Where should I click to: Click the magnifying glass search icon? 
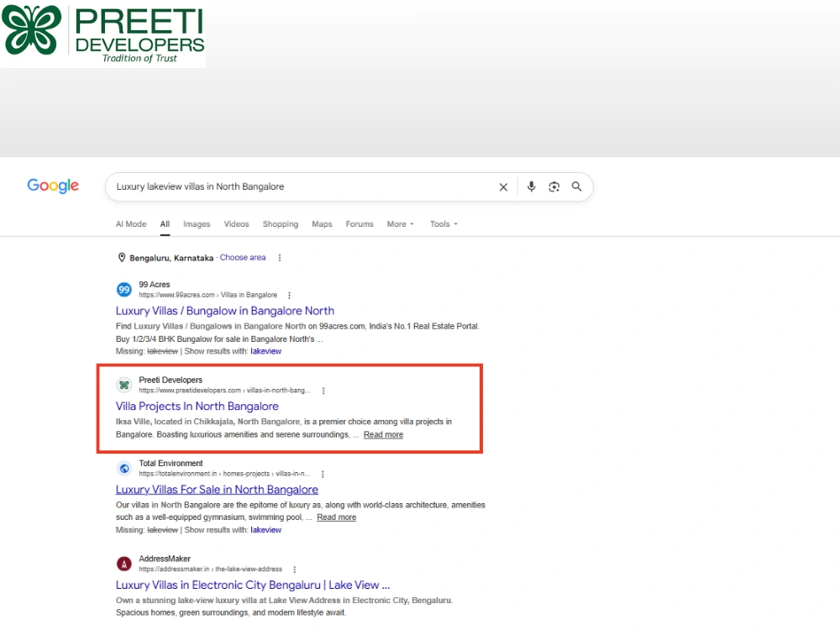tap(576, 186)
